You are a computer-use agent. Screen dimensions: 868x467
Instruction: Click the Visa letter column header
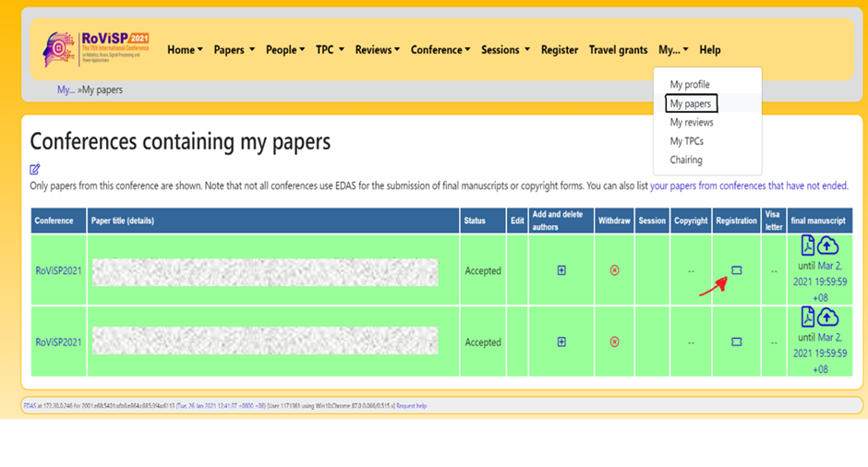pyautogui.click(x=773, y=221)
